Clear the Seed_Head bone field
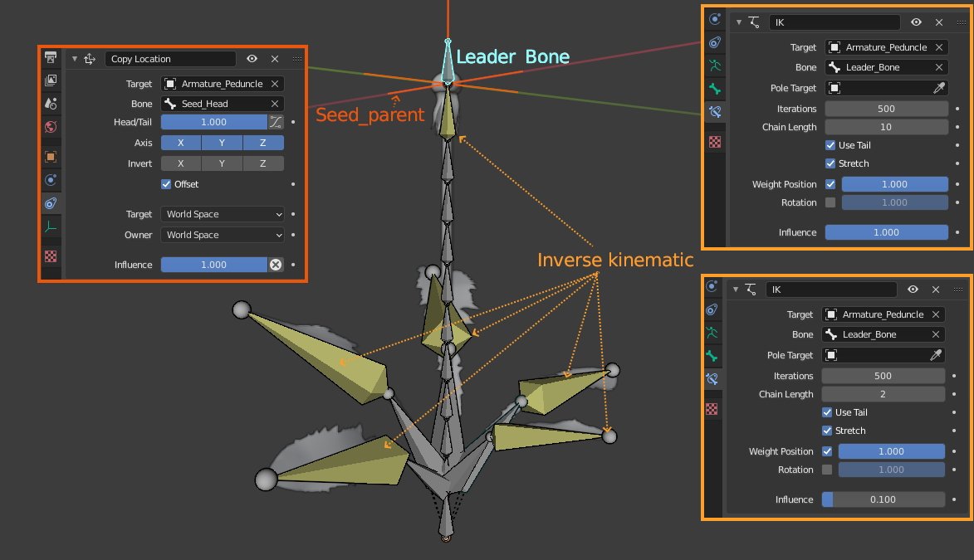The height and width of the screenshot is (560, 974). (x=275, y=104)
